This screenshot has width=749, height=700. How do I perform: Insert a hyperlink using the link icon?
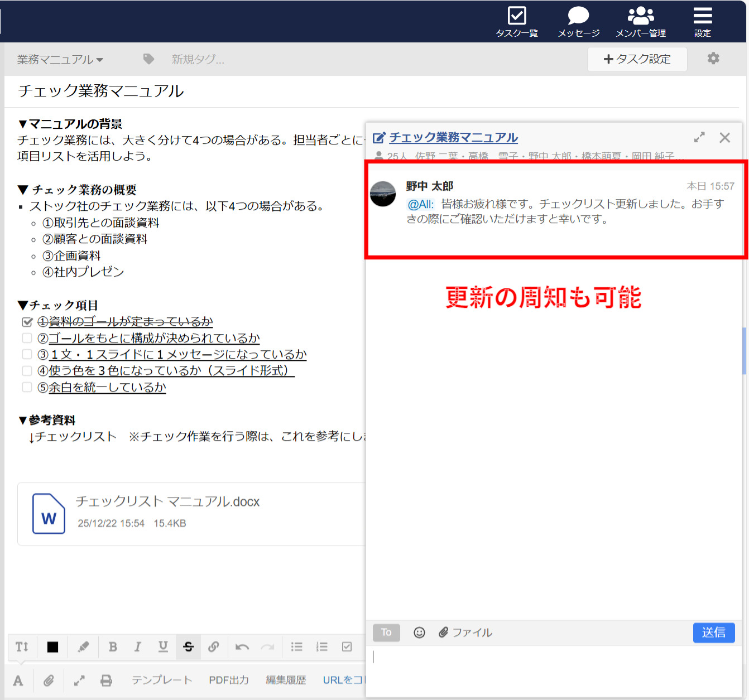point(214,647)
